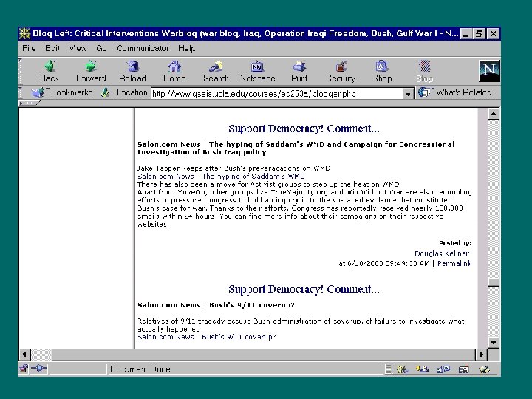
Task: Click the location URL input field
Action: coord(277,94)
